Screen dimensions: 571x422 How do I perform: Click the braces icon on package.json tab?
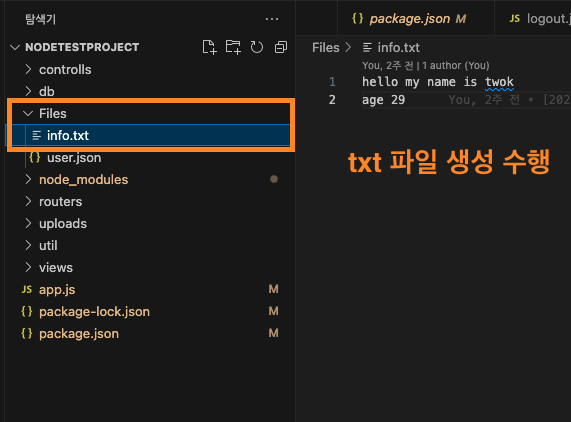coord(358,19)
